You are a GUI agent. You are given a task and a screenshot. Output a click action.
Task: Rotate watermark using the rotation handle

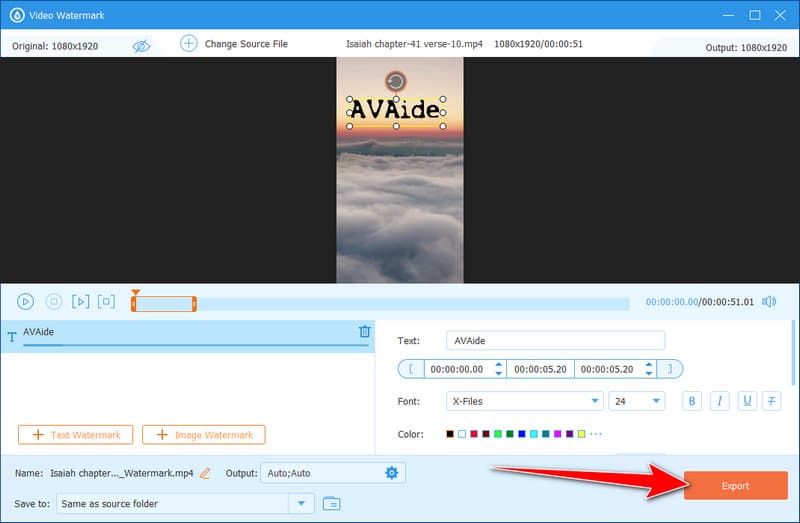(x=395, y=82)
